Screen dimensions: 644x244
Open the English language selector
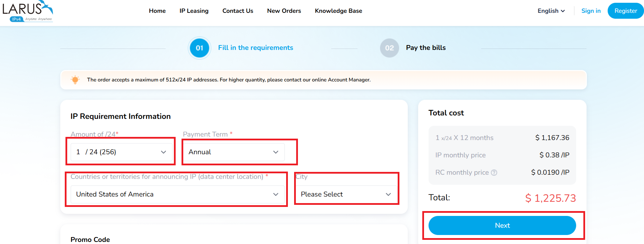coord(551,11)
